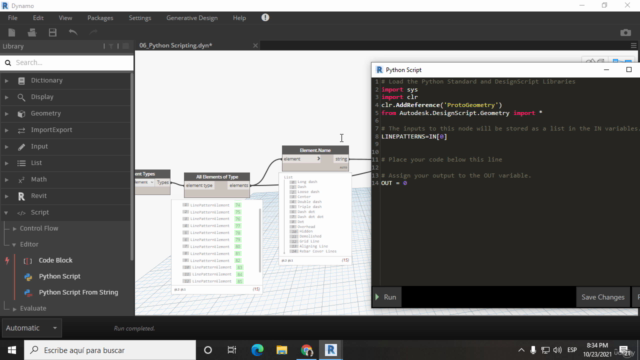Click the LinePatternElement list preview scrollbar
Image resolution: width=640 pixels, height=360 pixels.
(260, 241)
